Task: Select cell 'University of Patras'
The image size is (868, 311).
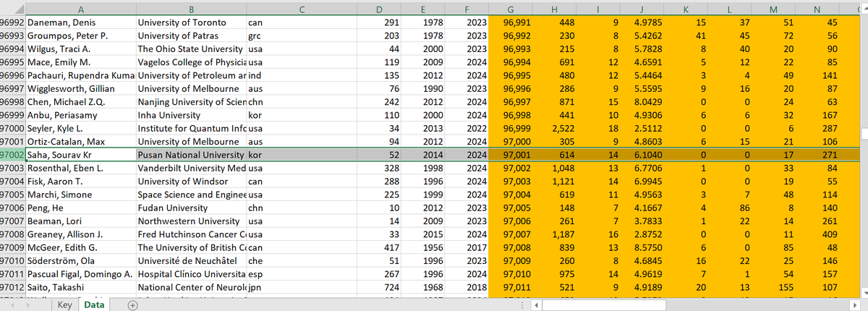Action: 190,36
